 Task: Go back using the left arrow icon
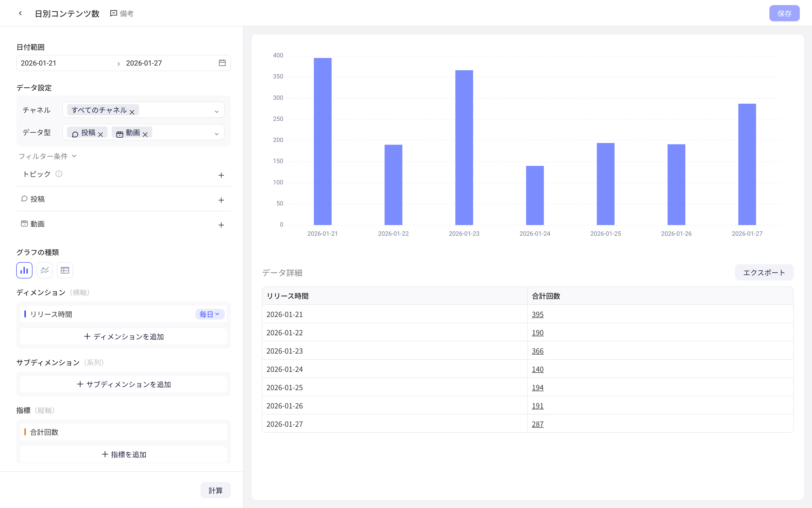click(21, 13)
